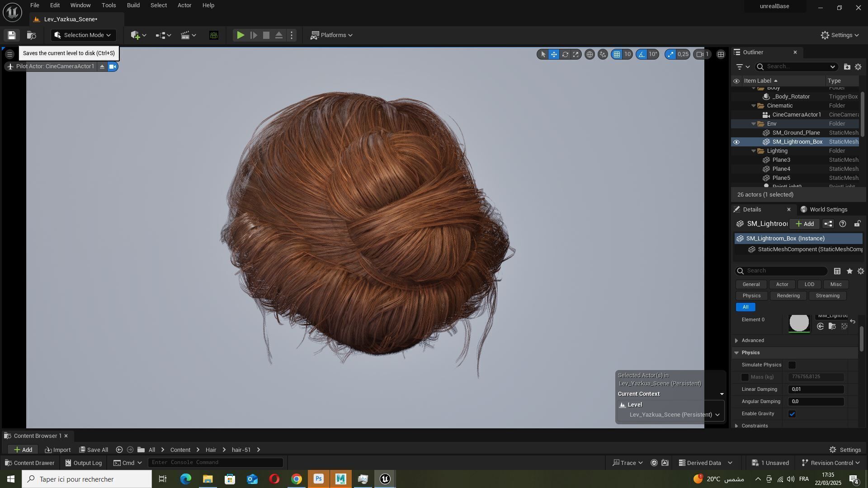Open the Outliner filter options
Viewport: 868px width, 488px height.
pos(742,67)
